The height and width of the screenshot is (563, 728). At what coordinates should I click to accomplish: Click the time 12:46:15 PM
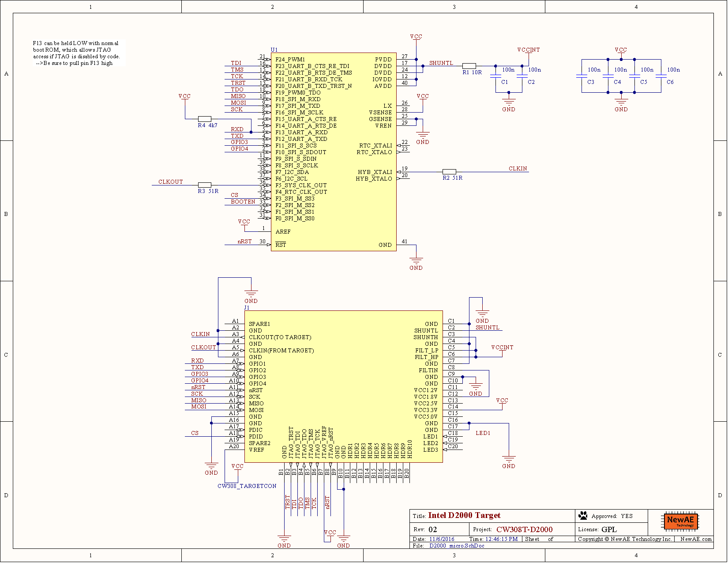pyautogui.click(x=501, y=539)
